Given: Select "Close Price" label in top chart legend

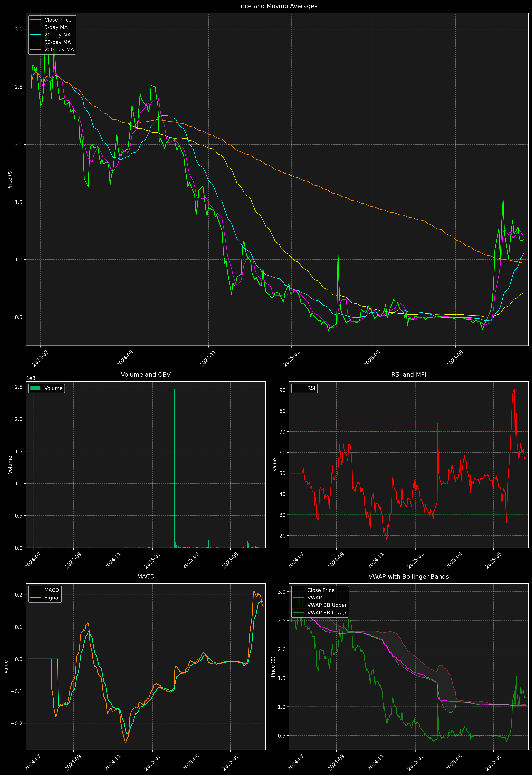Looking at the screenshot, I should coord(58,20).
